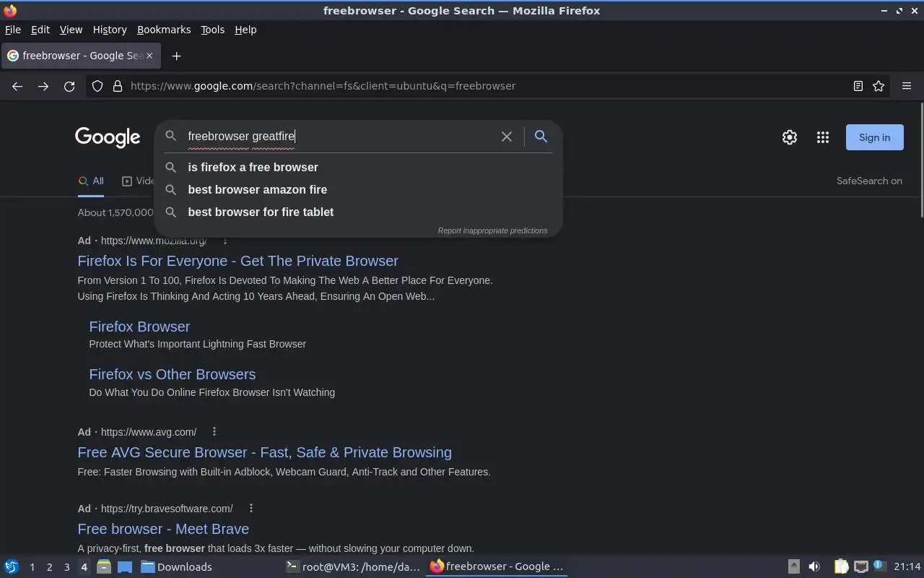Choose suggestion best browser for fire tablet
This screenshot has height=578, width=924.
click(358, 212)
